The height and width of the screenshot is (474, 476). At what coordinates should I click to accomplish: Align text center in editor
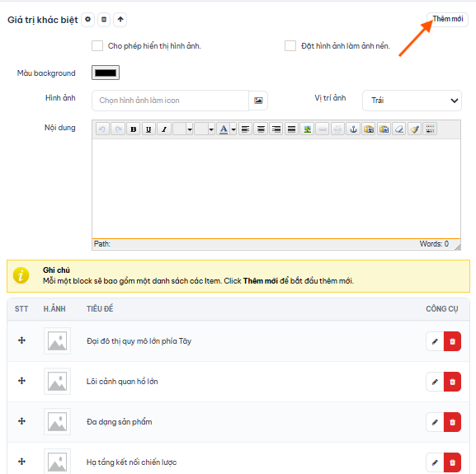(x=261, y=129)
